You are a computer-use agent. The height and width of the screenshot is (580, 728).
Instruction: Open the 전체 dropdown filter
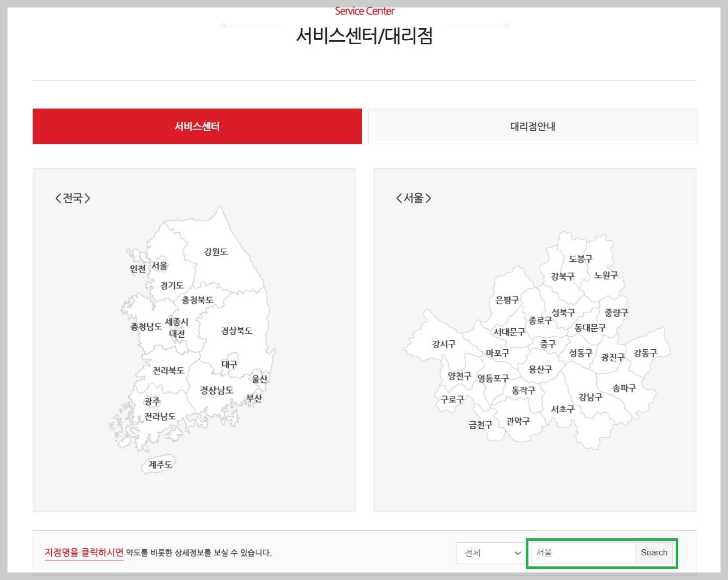coord(492,553)
